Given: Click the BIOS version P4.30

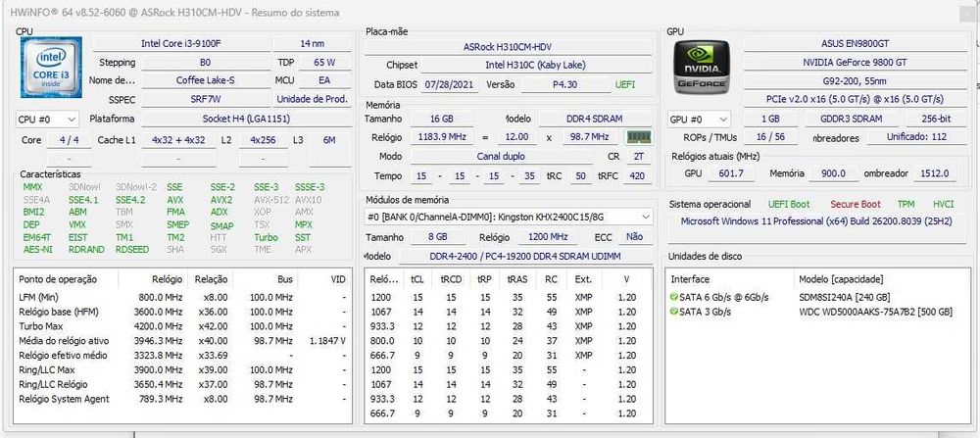Looking at the screenshot, I should (565, 84).
